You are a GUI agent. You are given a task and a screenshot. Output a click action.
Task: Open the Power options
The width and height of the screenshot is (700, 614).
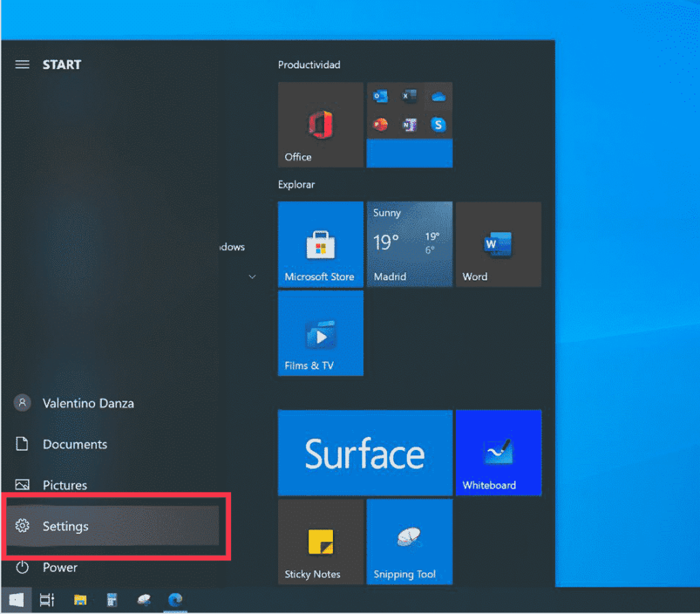pyautogui.click(x=111, y=567)
